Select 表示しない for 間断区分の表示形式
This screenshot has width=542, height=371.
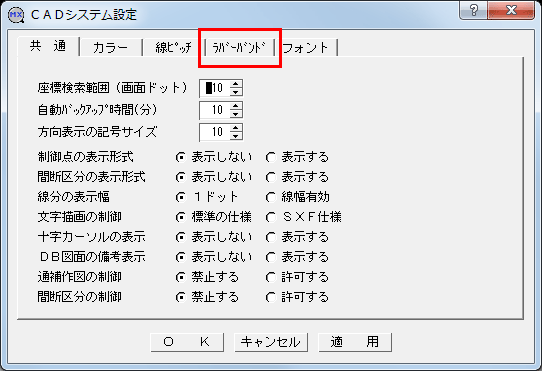click(214, 177)
